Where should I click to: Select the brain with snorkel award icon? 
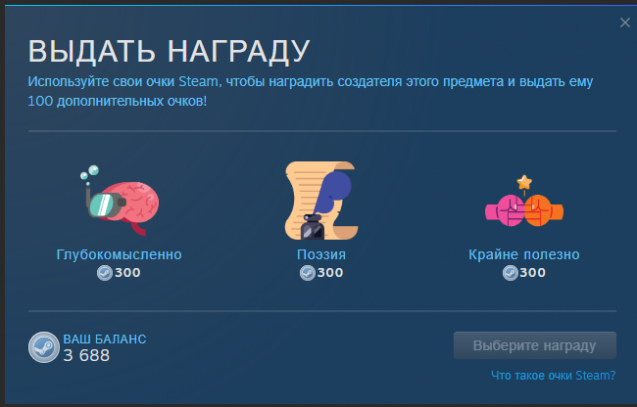pos(119,200)
